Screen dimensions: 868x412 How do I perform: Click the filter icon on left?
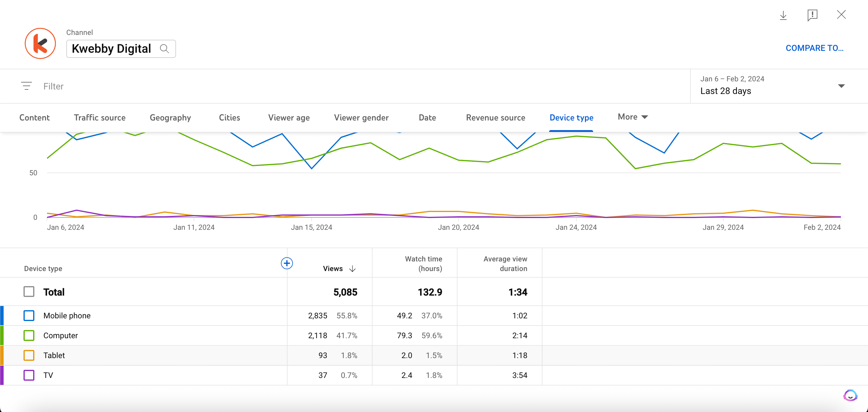[x=27, y=86]
